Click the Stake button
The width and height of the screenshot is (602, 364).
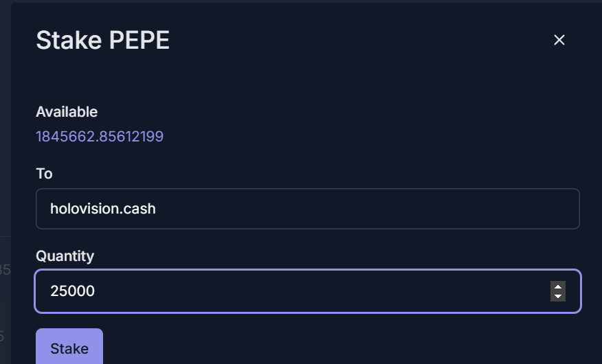69,346
